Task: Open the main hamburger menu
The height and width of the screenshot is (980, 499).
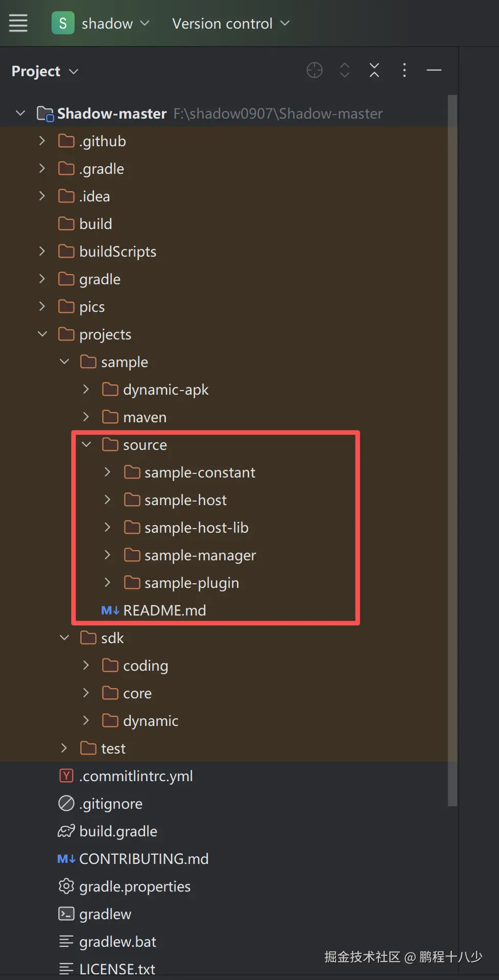Action: (18, 23)
